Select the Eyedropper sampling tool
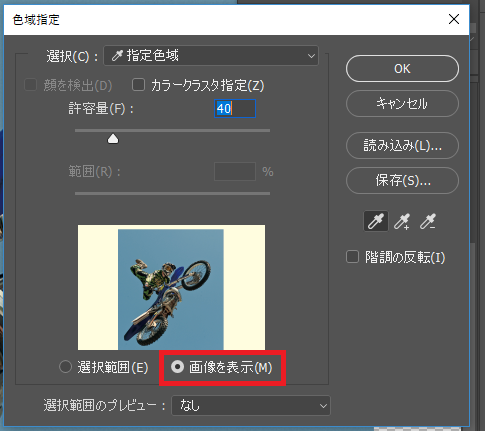 (x=376, y=221)
